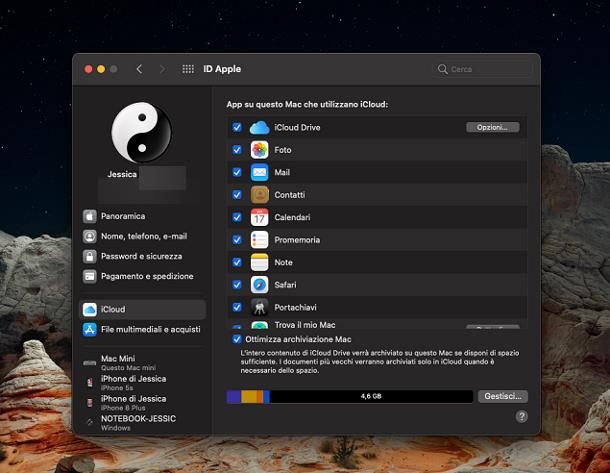
Task: Click the Promemoria list icon
Action: pos(259,240)
